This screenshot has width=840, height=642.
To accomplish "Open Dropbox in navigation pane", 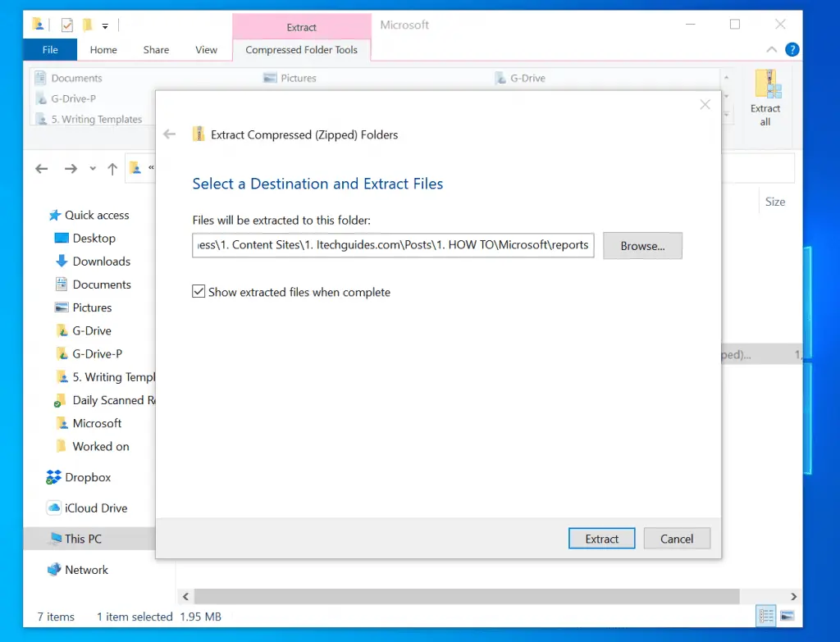I will point(87,477).
